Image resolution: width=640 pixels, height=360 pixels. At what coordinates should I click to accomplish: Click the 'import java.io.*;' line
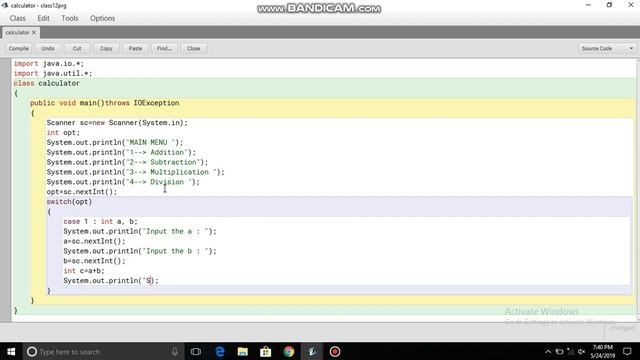(x=49, y=64)
